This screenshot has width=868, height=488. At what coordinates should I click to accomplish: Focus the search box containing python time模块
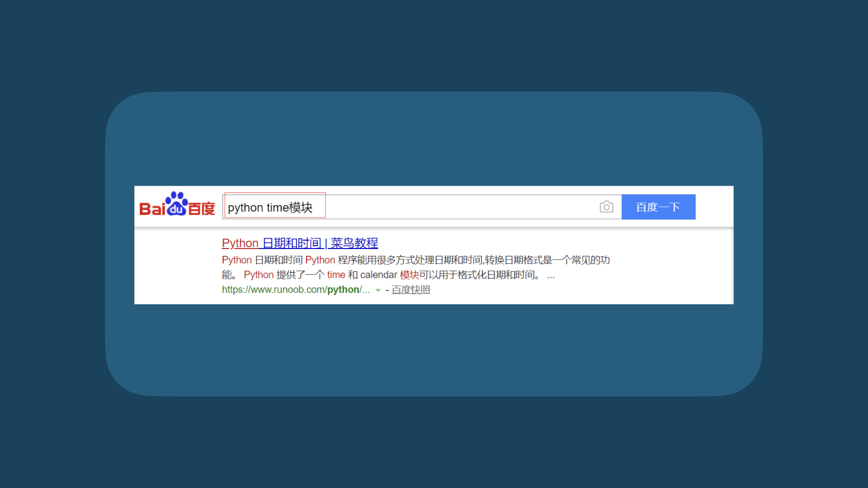pos(422,207)
